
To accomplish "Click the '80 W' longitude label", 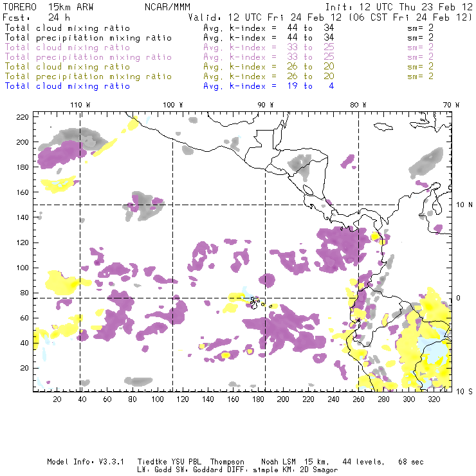I will [358, 105].
